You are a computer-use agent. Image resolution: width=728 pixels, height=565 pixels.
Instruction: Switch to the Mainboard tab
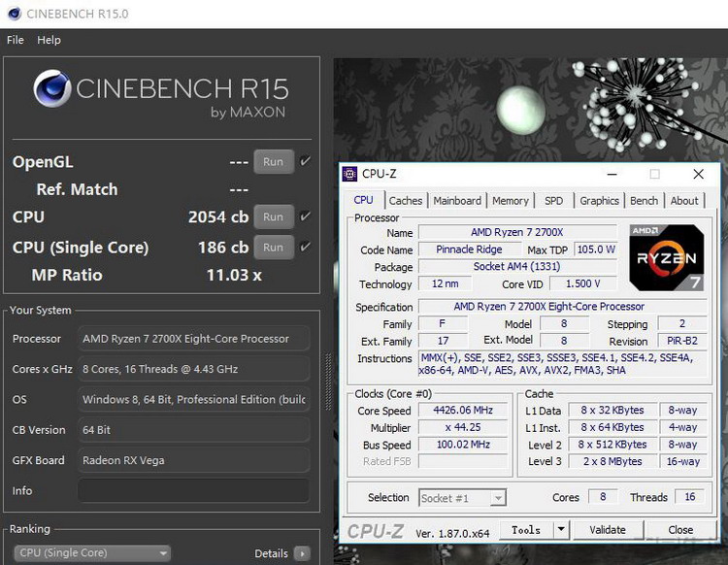(x=457, y=201)
